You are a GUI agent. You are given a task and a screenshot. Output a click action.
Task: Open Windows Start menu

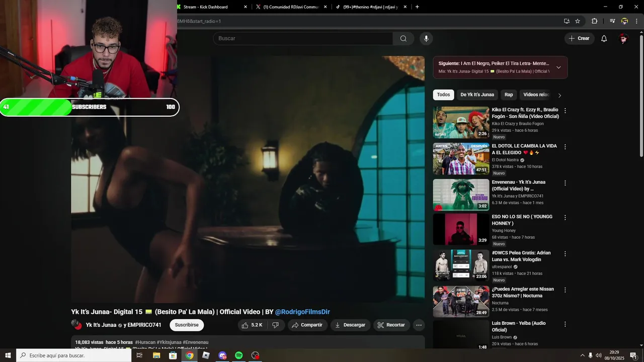pos(8,355)
